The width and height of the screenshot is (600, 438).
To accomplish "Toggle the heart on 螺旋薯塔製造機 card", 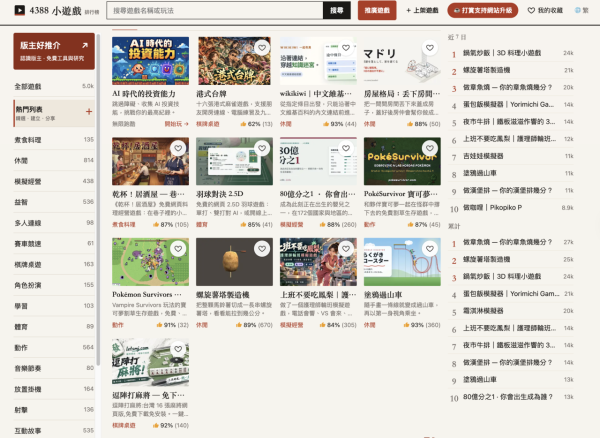I will 262,249.
